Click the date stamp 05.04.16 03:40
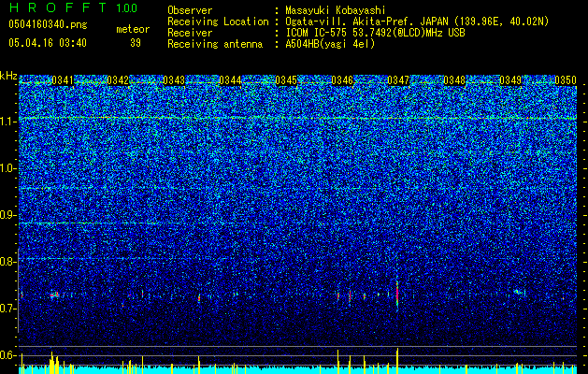588x374 pixels. pos(48,43)
